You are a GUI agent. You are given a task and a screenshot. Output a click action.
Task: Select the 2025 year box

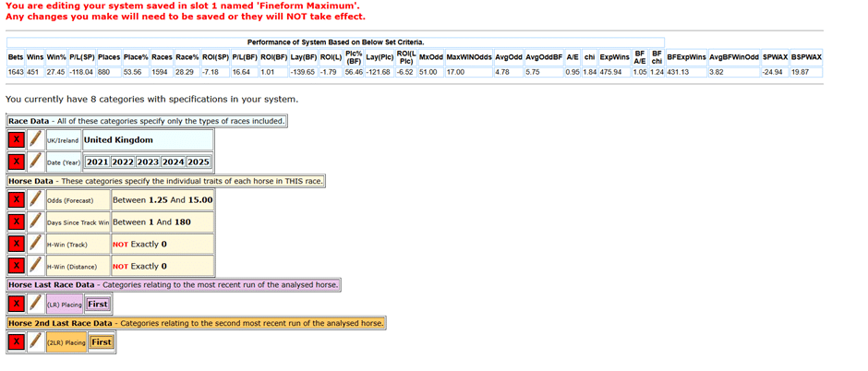(199, 162)
